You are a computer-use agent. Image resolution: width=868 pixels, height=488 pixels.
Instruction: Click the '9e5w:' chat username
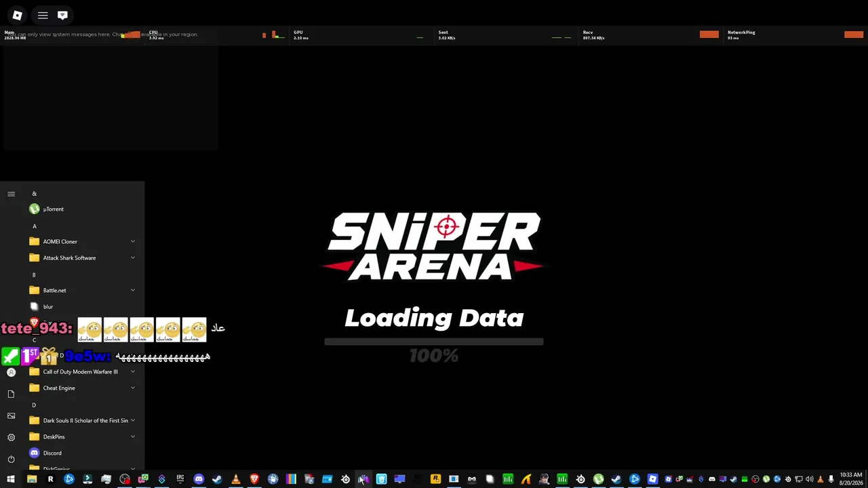[87, 357]
